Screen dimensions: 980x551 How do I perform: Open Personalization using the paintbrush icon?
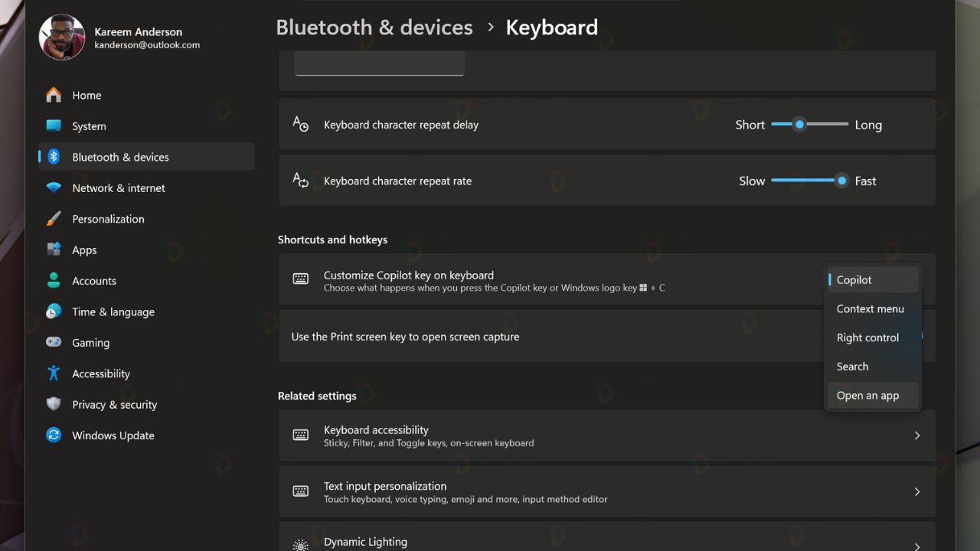pos(54,219)
